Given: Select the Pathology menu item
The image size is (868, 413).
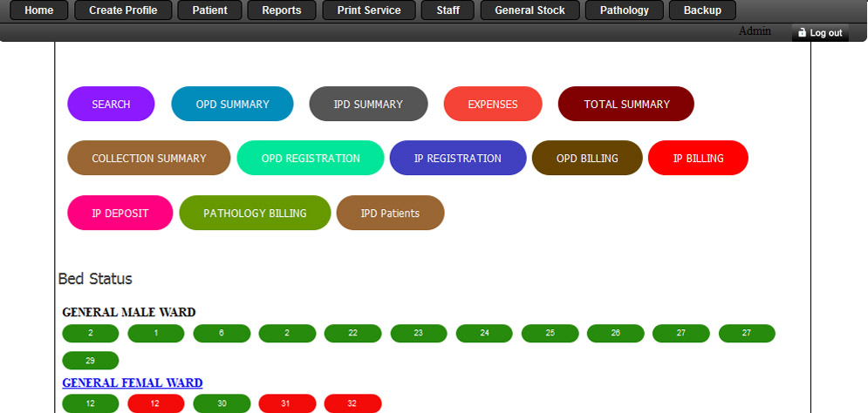Looking at the screenshot, I should 624,10.
